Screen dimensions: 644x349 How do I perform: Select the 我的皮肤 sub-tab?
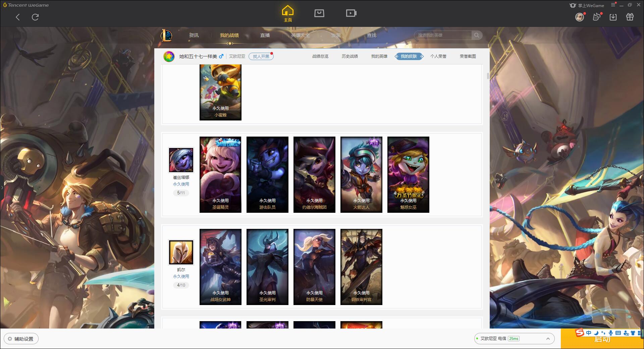[x=409, y=56]
